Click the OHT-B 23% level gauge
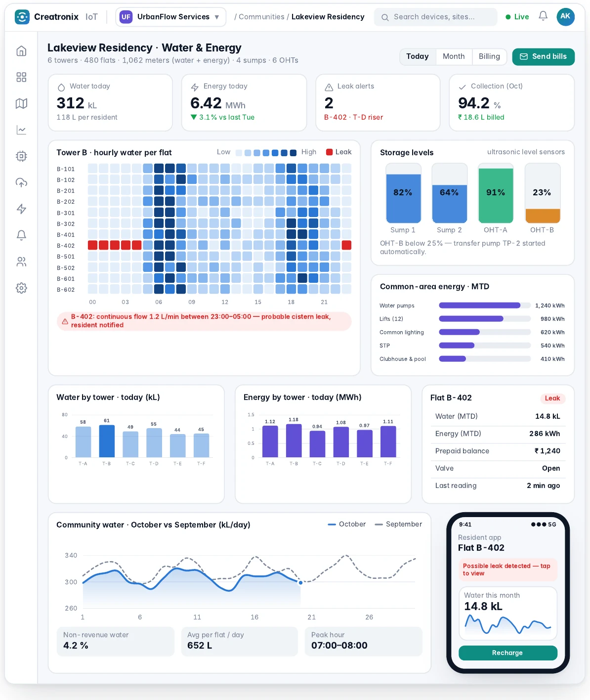Screen dimensions: 590x700 [542, 193]
